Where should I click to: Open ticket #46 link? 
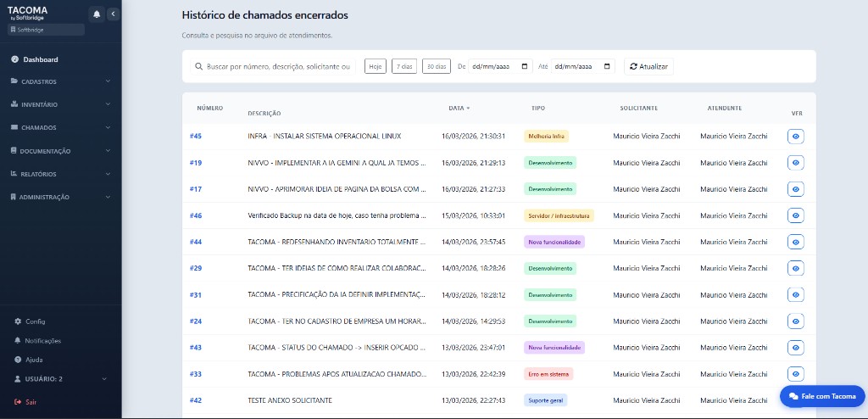click(x=196, y=215)
